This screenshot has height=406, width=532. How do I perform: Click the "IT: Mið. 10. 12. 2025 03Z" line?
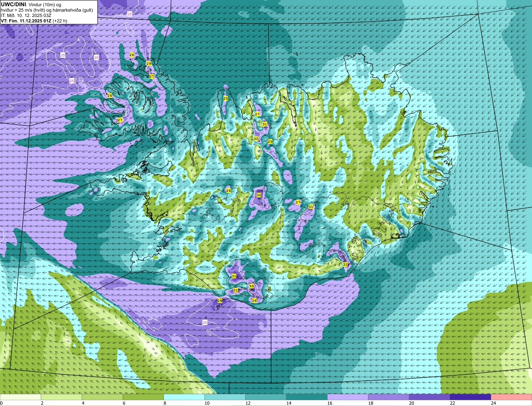click(26, 15)
